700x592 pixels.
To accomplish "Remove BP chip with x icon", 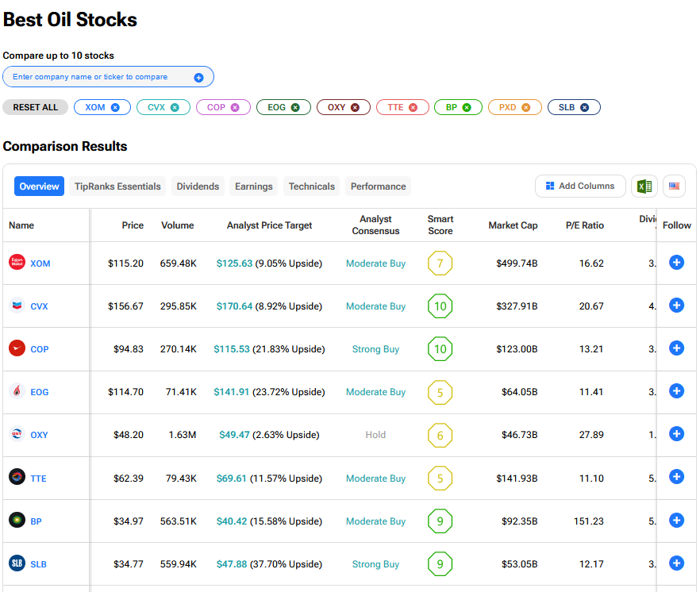I will [x=467, y=108].
